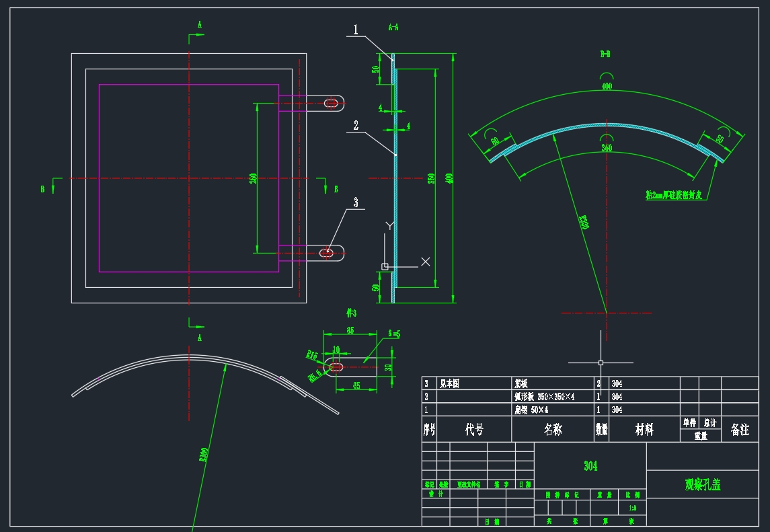Select the 400 arc length dimension in B-B
770x532 pixels.
[x=607, y=87]
